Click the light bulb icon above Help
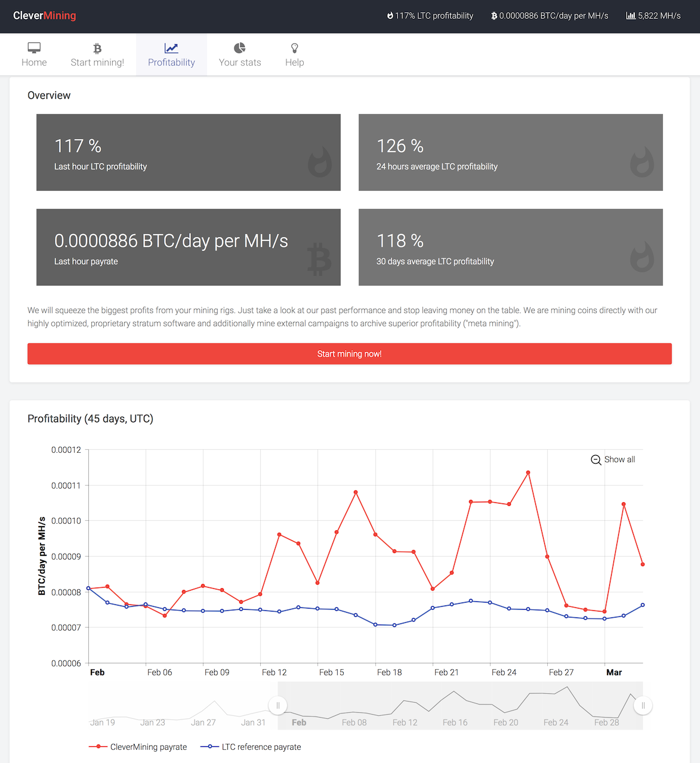 click(295, 48)
